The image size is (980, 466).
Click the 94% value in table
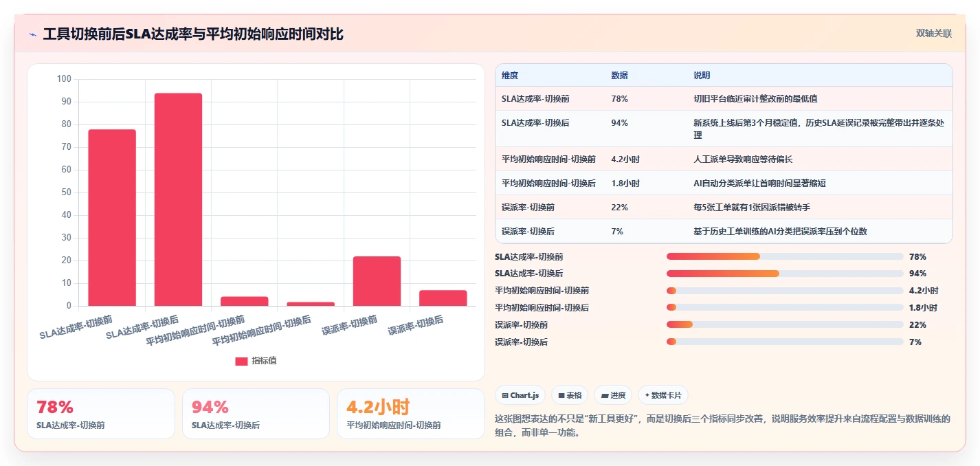[x=619, y=123]
